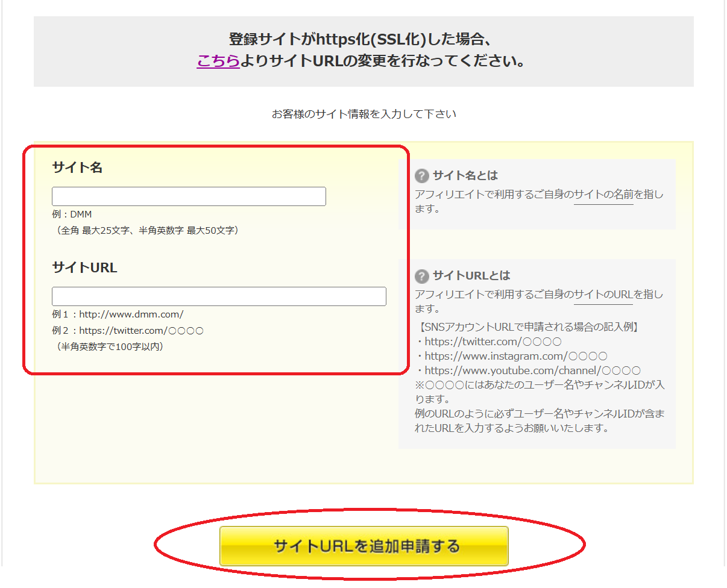
Task: Click the 半角英数字で100字以内 note
Action: [110, 346]
